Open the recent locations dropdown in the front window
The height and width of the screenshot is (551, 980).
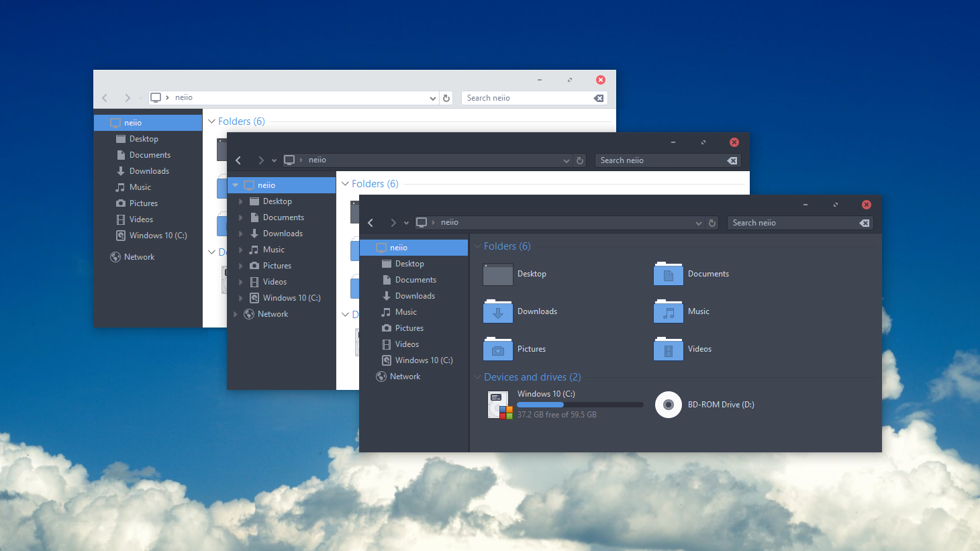point(406,223)
